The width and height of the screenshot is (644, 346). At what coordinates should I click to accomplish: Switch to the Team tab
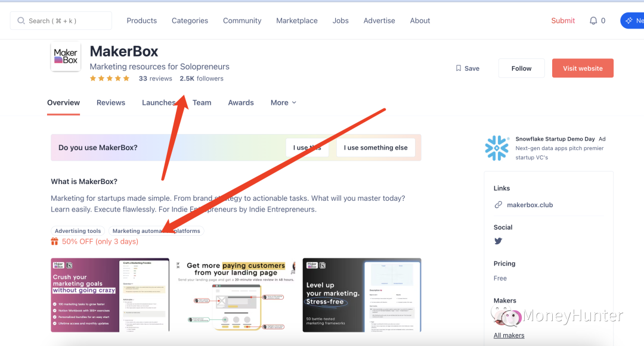tap(202, 102)
